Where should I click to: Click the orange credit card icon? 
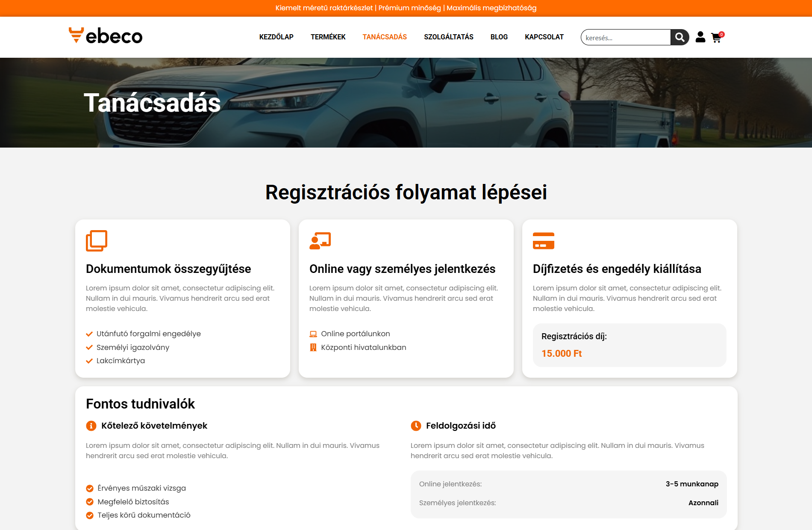click(x=543, y=241)
